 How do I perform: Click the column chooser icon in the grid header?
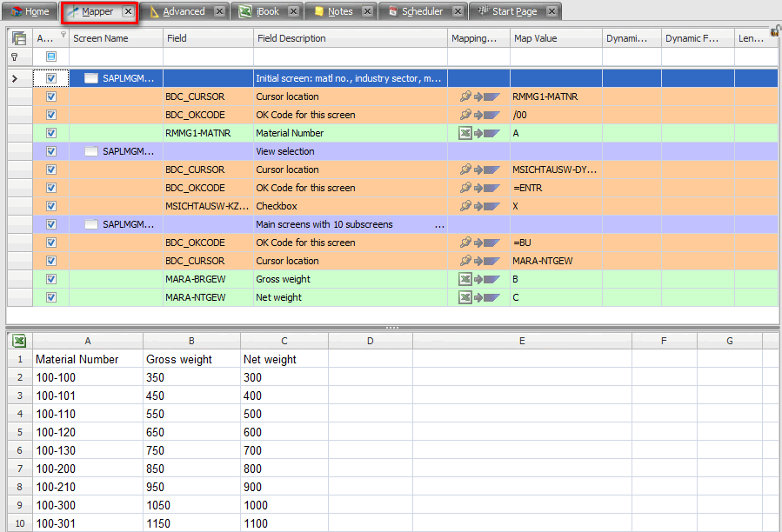[19, 38]
